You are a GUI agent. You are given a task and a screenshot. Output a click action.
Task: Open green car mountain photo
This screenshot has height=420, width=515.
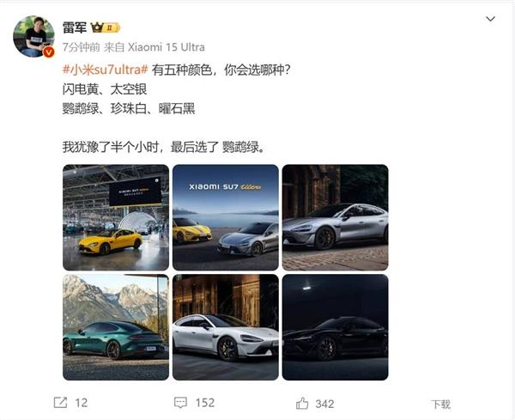[116, 327]
